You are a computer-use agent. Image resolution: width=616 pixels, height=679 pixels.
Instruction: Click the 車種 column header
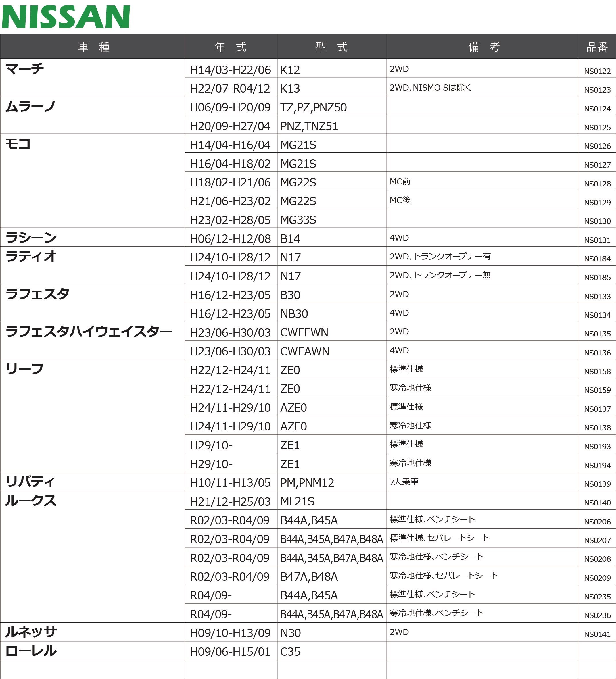point(94,47)
